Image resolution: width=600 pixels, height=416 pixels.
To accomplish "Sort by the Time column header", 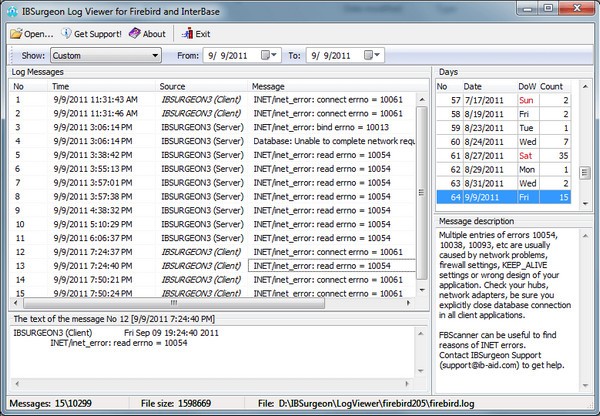I will pos(100,87).
